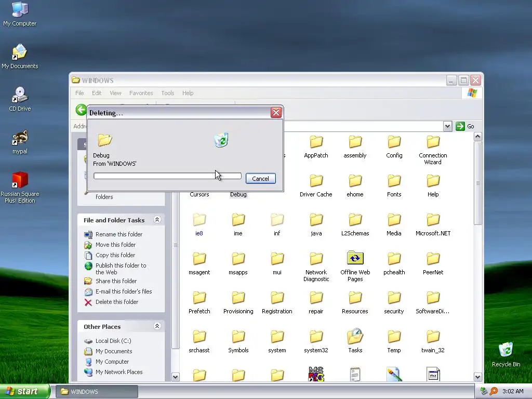Select the Fonts folder
532x399 pixels.
point(394,185)
